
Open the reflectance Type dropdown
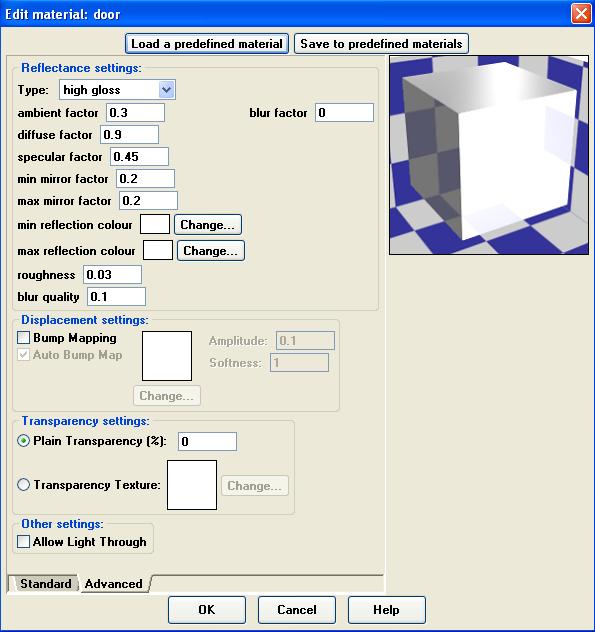coord(117,89)
